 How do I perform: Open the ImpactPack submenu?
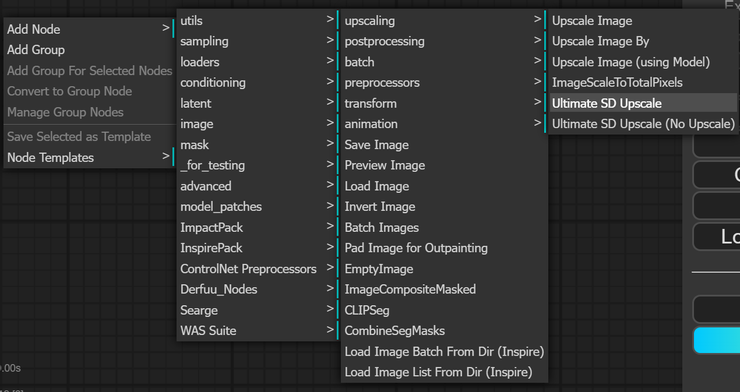(258, 227)
